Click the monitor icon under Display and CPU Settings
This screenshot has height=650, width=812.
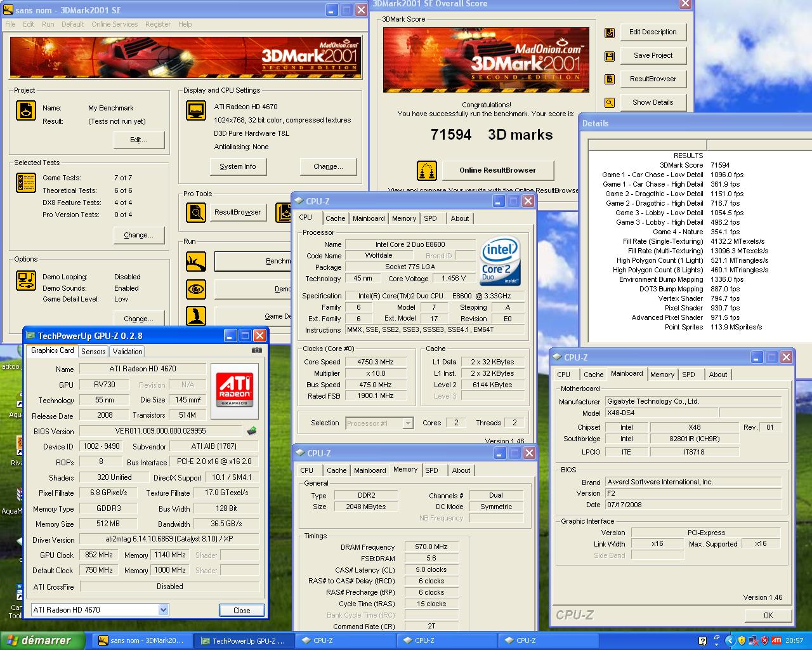point(196,110)
